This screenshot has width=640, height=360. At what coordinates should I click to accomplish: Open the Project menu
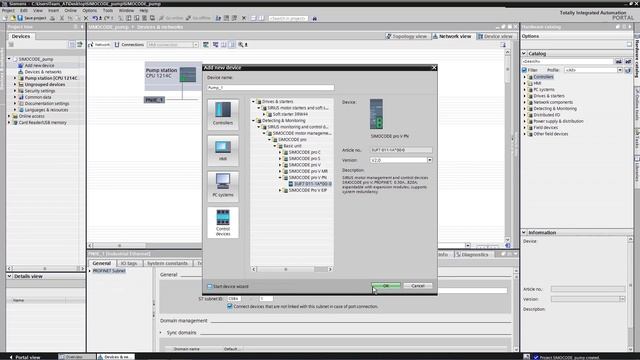click(8, 10)
